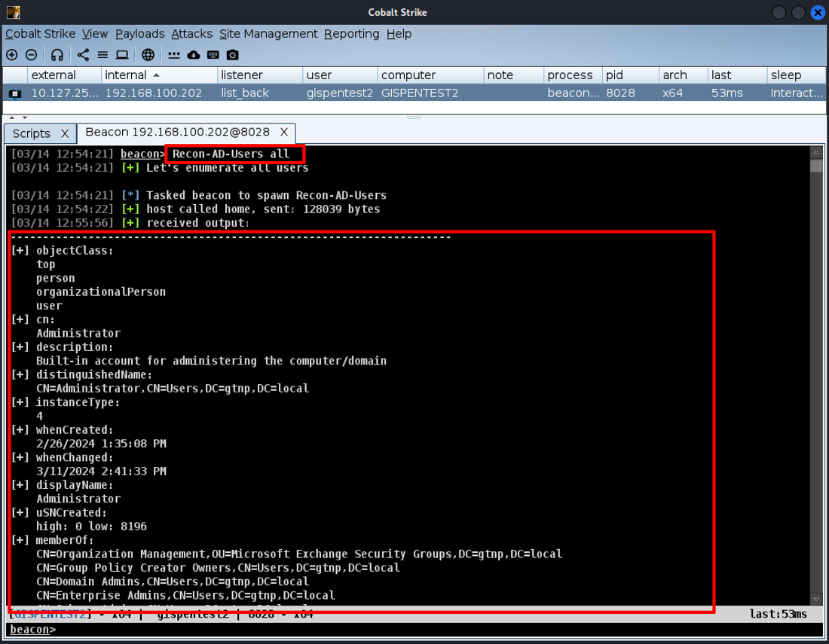Sort sessions by internal column header
This screenshot has height=644, width=829.
pyautogui.click(x=159, y=75)
